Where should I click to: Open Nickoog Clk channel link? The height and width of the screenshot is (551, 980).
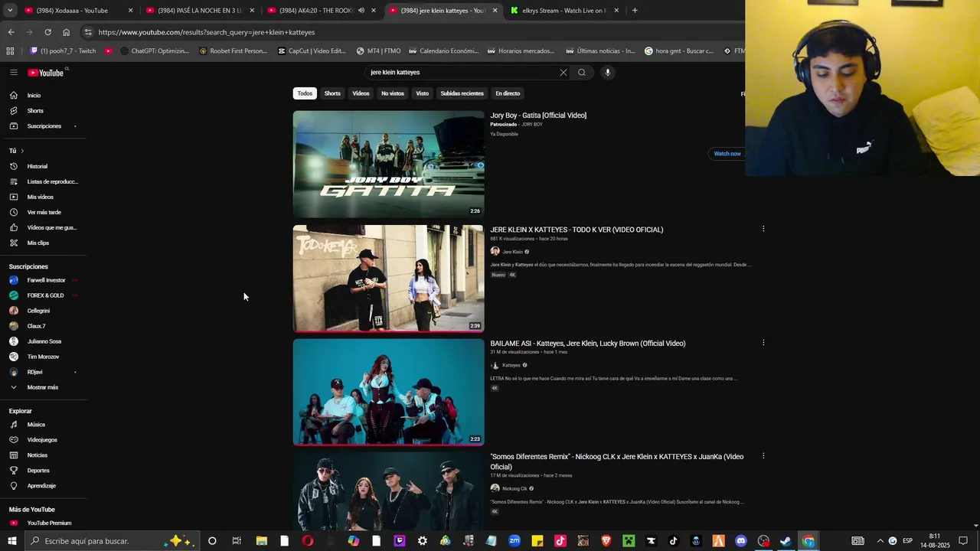514,489
